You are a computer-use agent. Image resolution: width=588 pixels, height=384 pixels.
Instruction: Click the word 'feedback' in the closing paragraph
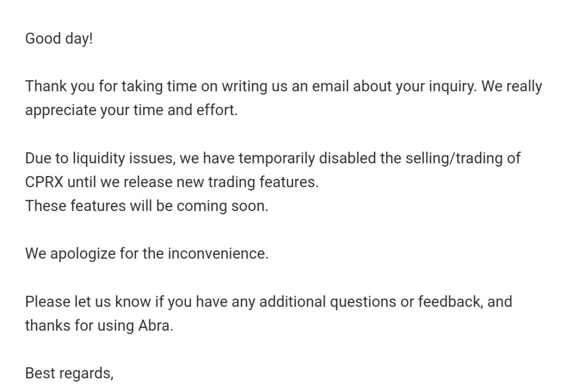[x=449, y=302]
